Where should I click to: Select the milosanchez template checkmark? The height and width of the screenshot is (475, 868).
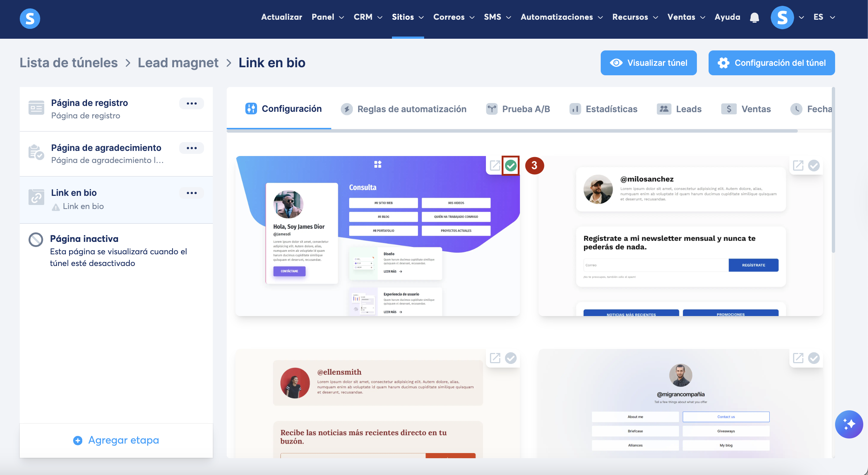pos(814,166)
